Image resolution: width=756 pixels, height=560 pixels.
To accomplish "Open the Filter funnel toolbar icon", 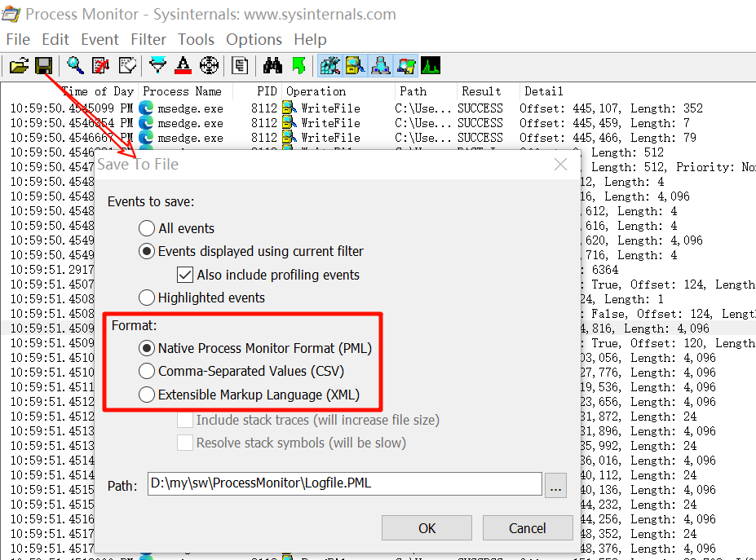I will pyautogui.click(x=157, y=65).
